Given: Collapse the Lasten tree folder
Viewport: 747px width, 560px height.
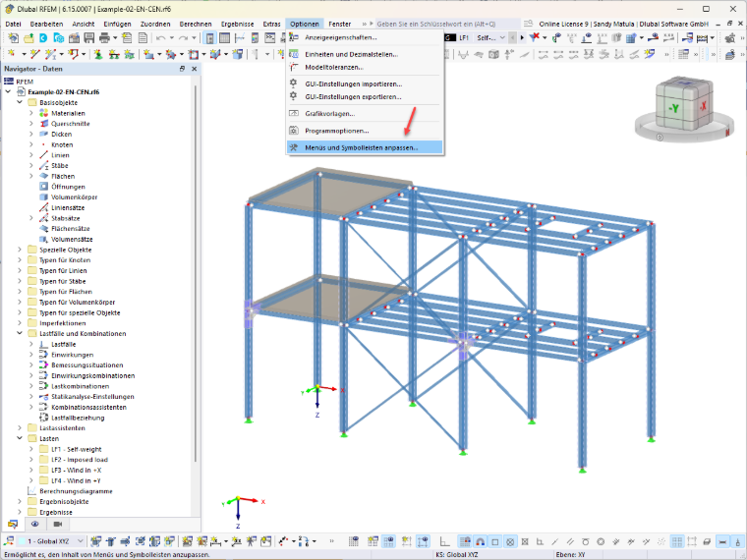Looking at the screenshot, I should (x=20, y=438).
